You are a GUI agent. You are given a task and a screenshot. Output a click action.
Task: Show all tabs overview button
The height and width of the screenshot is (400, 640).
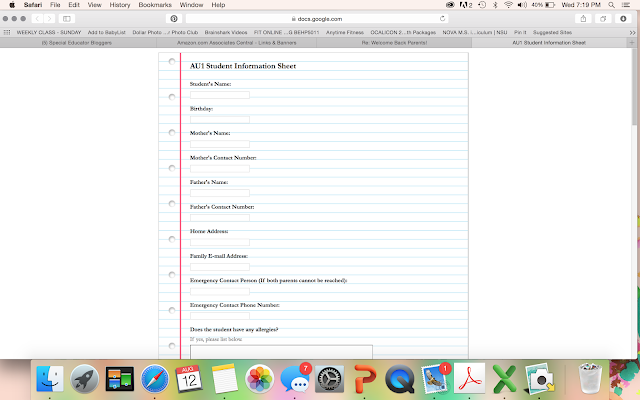point(603,19)
